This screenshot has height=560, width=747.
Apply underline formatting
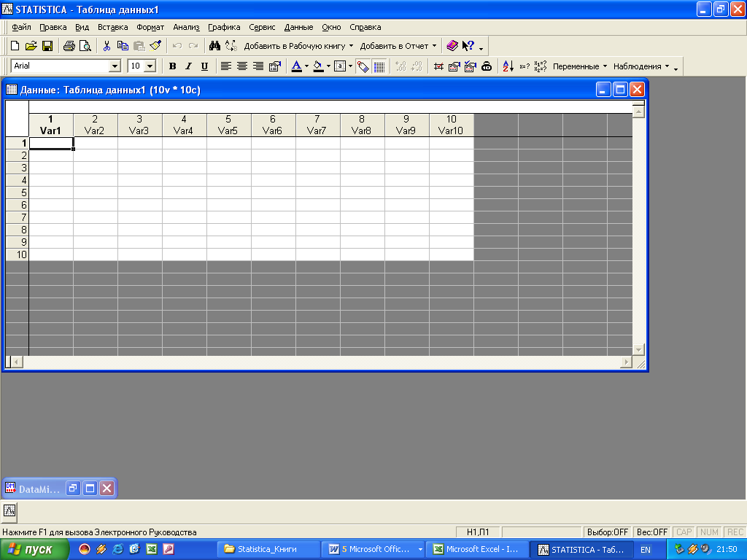click(204, 66)
